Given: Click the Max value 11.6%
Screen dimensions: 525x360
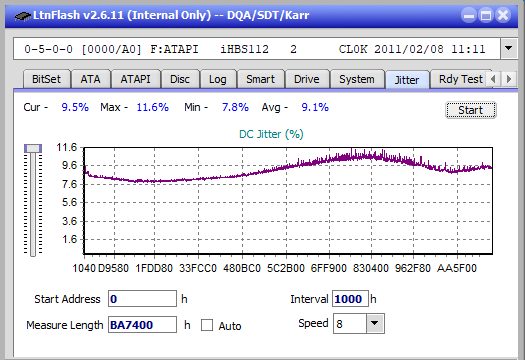Looking at the screenshot, I should pos(153,107).
